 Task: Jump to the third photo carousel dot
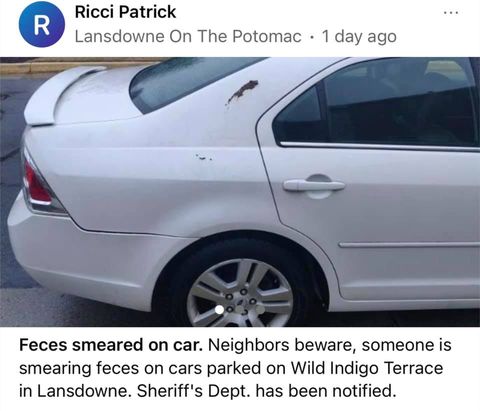coord(260,310)
